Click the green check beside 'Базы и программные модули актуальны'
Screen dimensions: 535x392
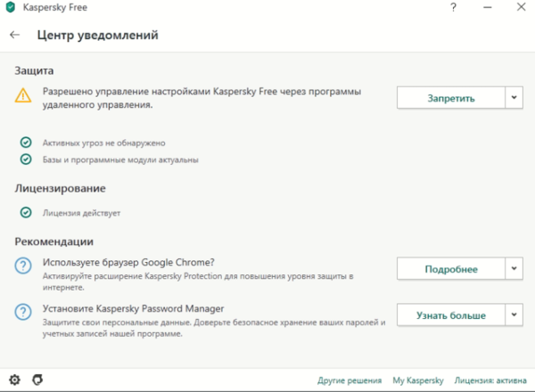(25, 159)
